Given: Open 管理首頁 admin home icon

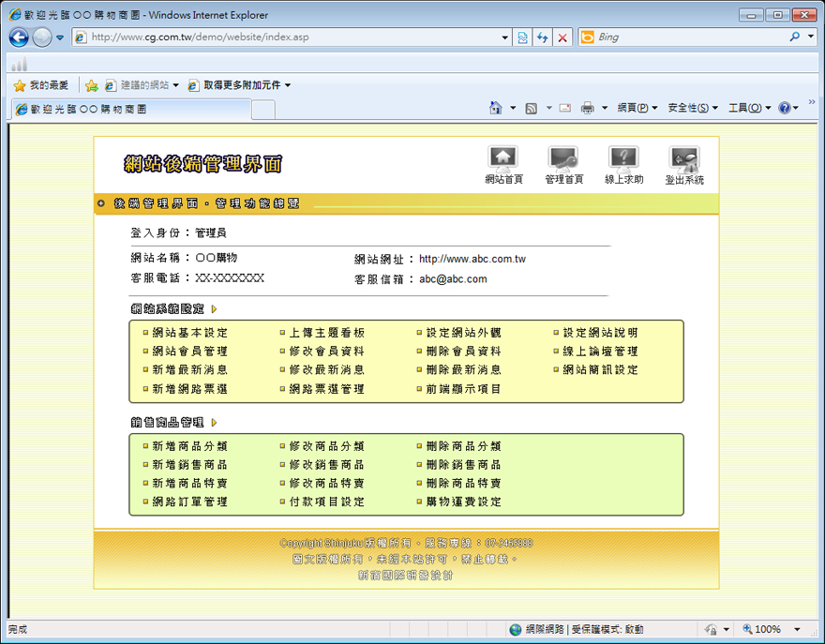Looking at the screenshot, I should 563,158.
